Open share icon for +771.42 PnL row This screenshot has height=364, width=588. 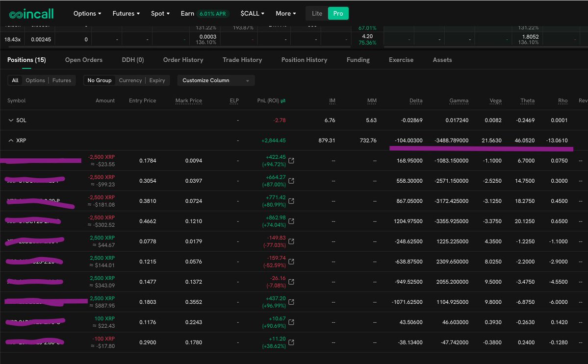coord(292,201)
